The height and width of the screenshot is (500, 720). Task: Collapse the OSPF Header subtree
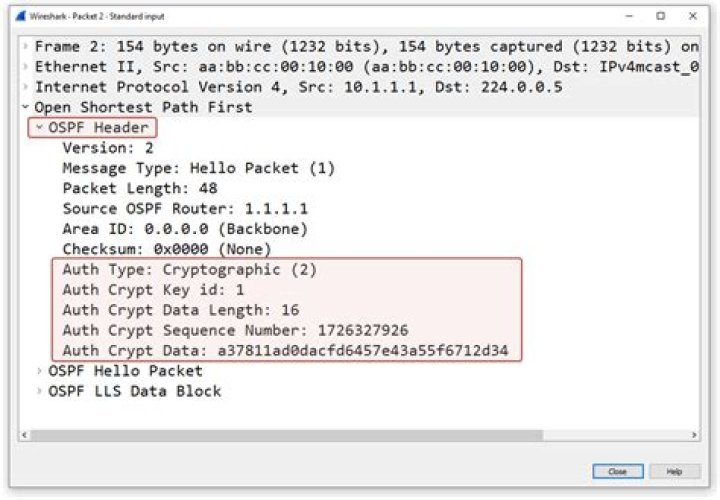pyautogui.click(x=39, y=128)
